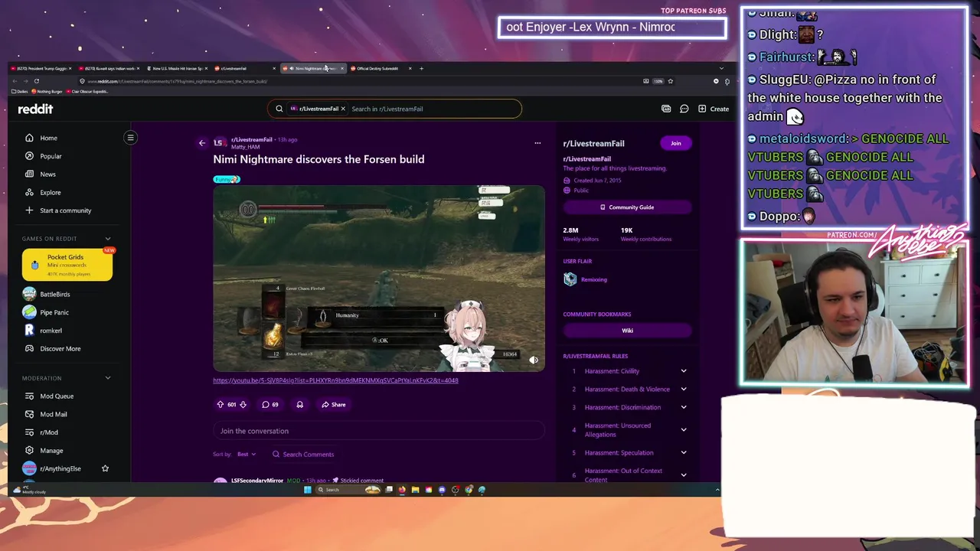Click Discover More games

coord(60,349)
